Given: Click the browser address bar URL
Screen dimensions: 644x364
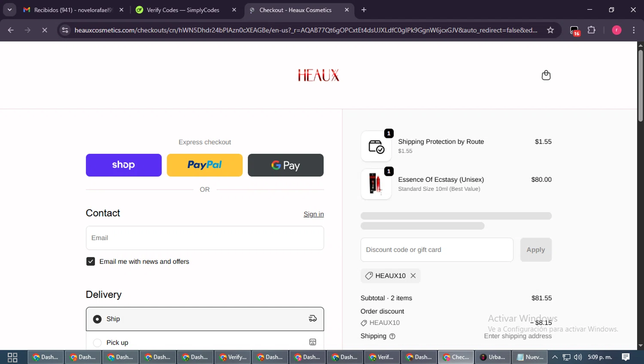Looking at the screenshot, I should (x=306, y=30).
